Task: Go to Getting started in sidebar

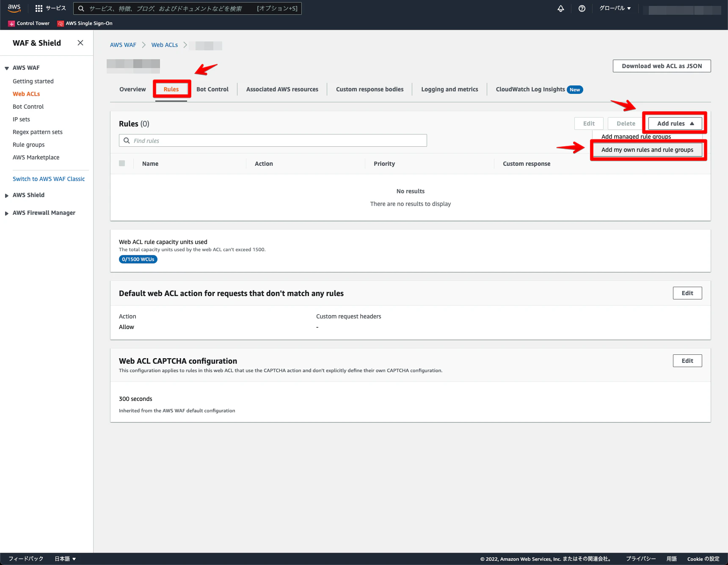Action: point(33,81)
